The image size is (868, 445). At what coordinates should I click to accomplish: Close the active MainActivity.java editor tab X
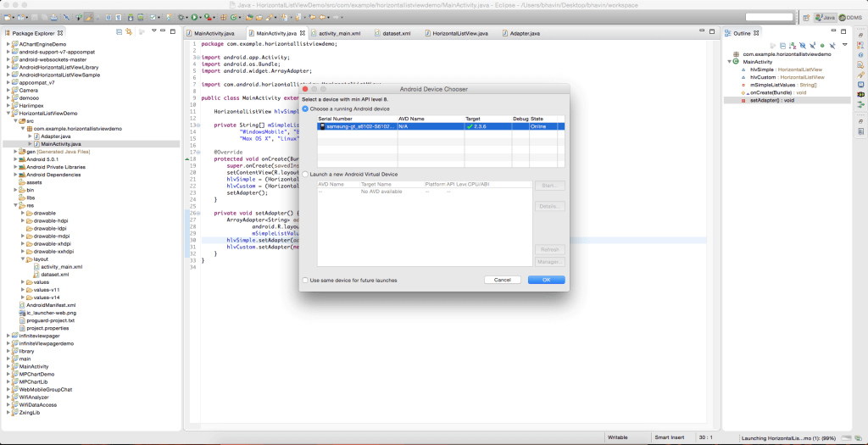click(302, 33)
